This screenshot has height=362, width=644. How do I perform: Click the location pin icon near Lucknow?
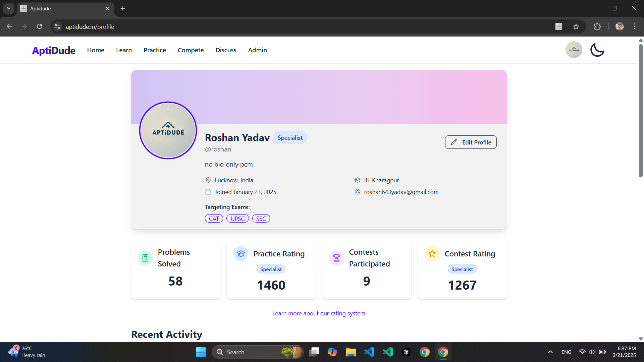208,180
